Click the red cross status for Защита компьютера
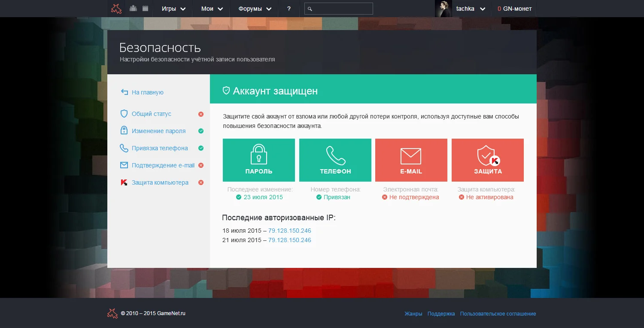Image resolution: width=644 pixels, height=328 pixels. point(201,182)
